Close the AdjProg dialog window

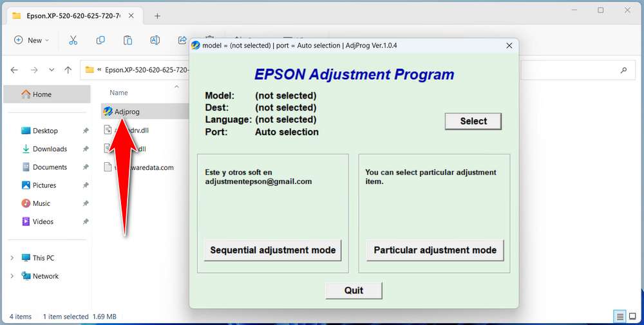pyautogui.click(x=509, y=46)
